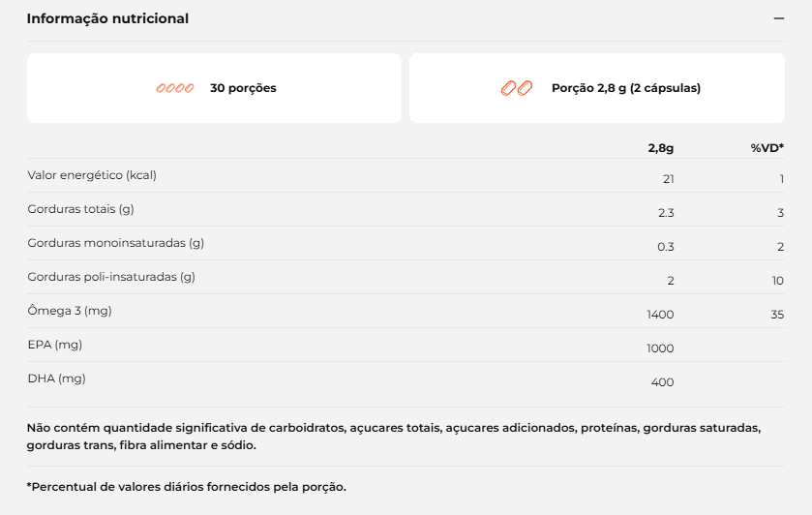Click the Percentual de valores diários footnote
Screen dimensions: 812x515
pos(187,487)
